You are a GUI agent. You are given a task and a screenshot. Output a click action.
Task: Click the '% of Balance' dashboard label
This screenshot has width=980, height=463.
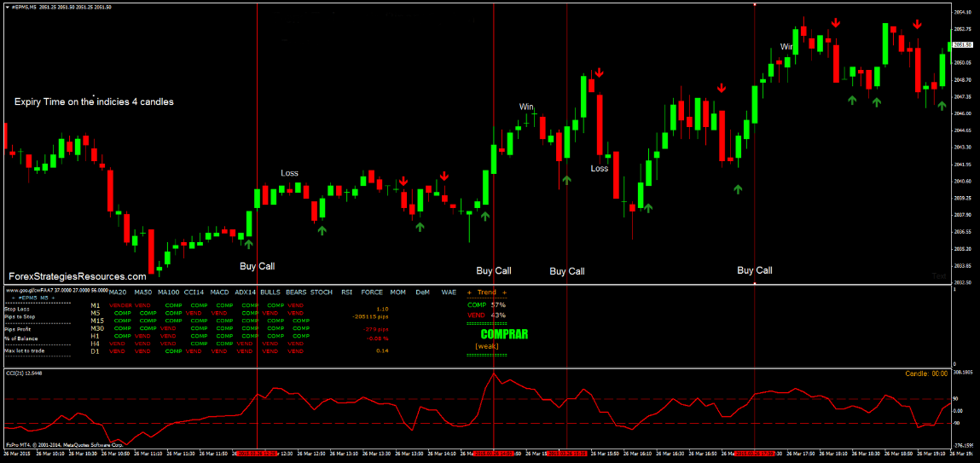[21, 339]
